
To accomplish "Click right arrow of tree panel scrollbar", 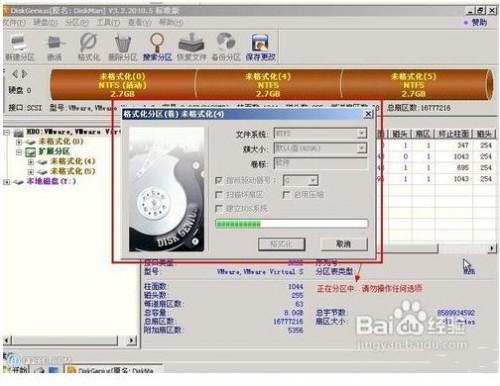I will [132, 340].
